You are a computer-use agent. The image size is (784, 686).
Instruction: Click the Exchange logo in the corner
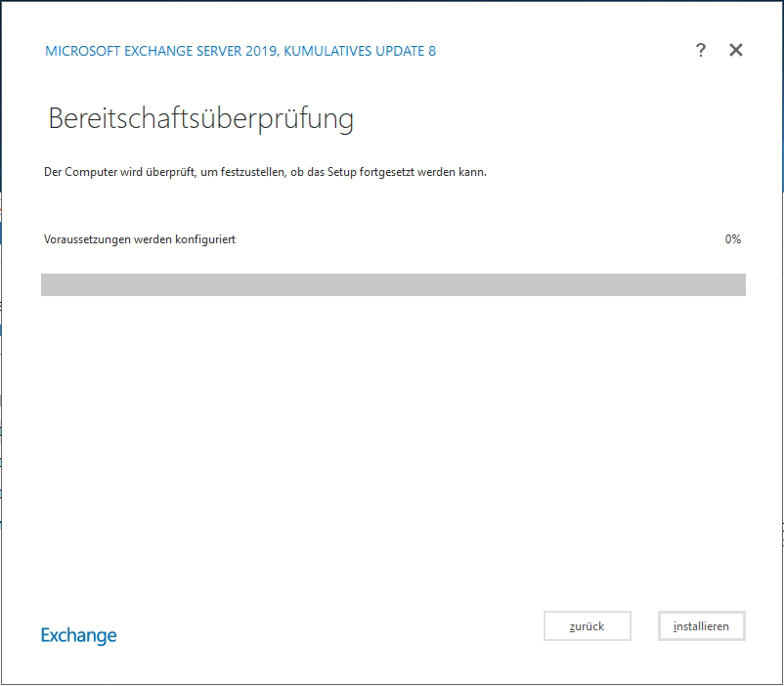point(78,635)
